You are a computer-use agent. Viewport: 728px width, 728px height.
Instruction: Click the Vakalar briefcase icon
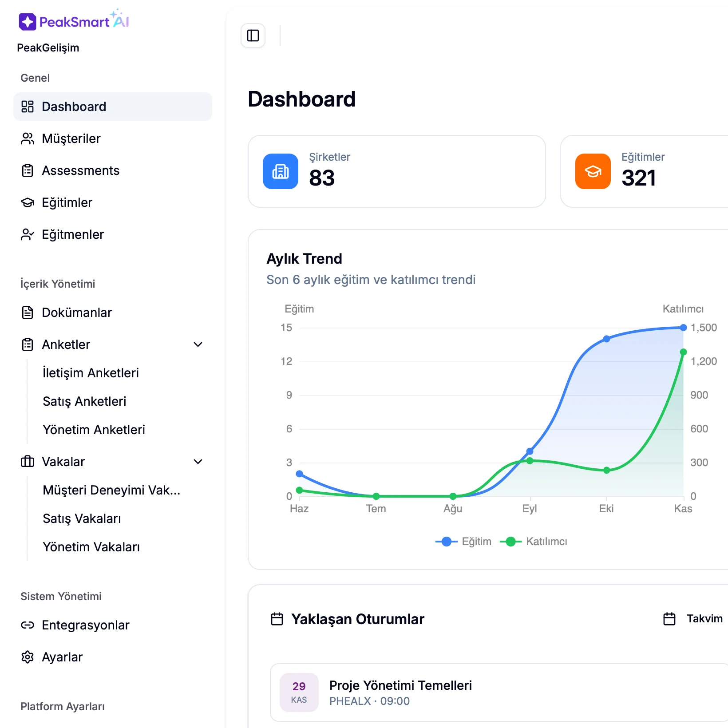click(28, 462)
